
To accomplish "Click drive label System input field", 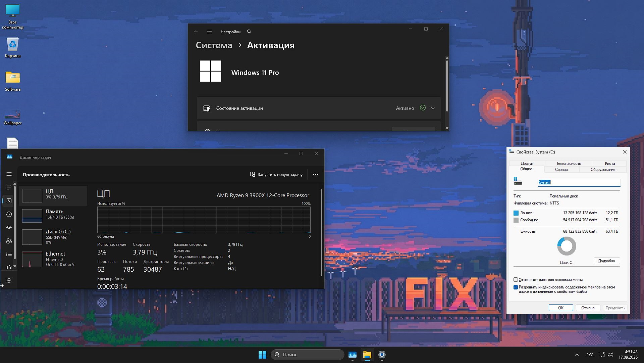I will coord(579,182).
